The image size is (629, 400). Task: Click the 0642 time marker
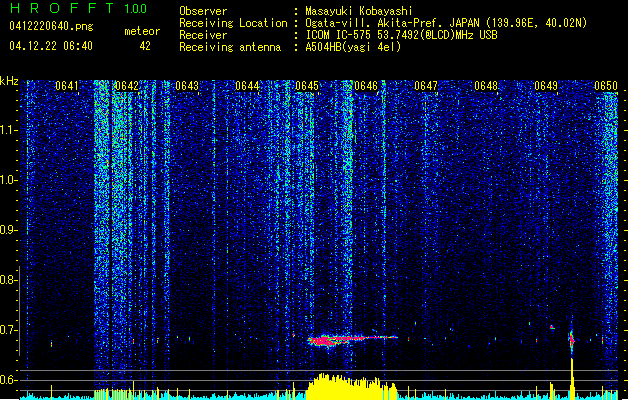pyautogui.click(x=126, y=86)
